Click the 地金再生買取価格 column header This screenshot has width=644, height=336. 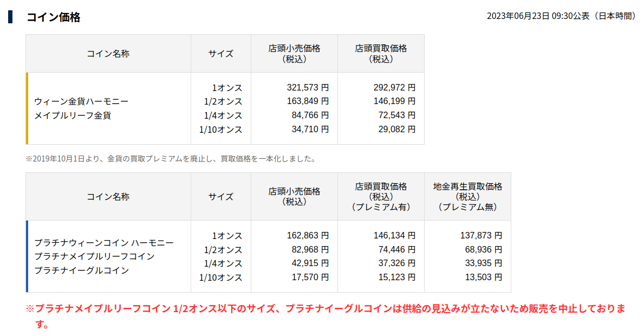point(467,186)
